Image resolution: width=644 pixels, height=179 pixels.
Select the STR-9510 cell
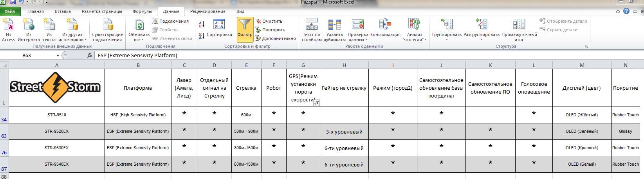[57, 115]
